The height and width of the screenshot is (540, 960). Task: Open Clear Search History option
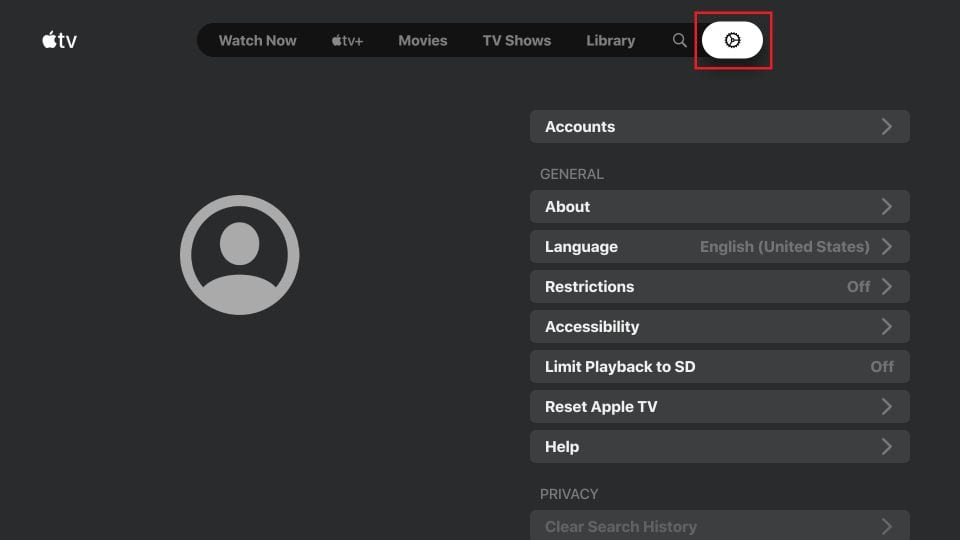720,525
